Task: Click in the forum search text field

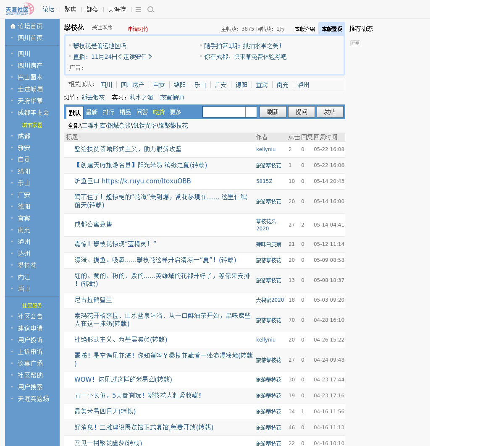Action: pyautogui.click(x=224, y=112)
